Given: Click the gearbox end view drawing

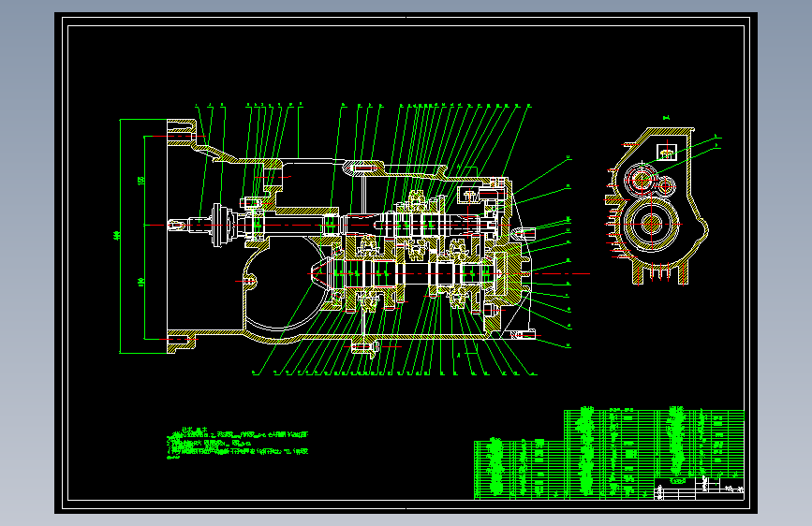Looking at the screenshot, I should [657, 206].
